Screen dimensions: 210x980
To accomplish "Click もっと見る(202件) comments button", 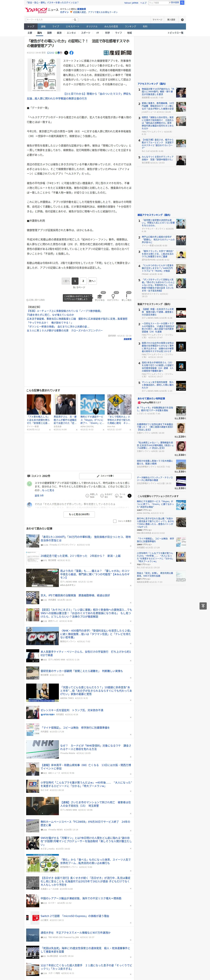I will pos(79,514).
